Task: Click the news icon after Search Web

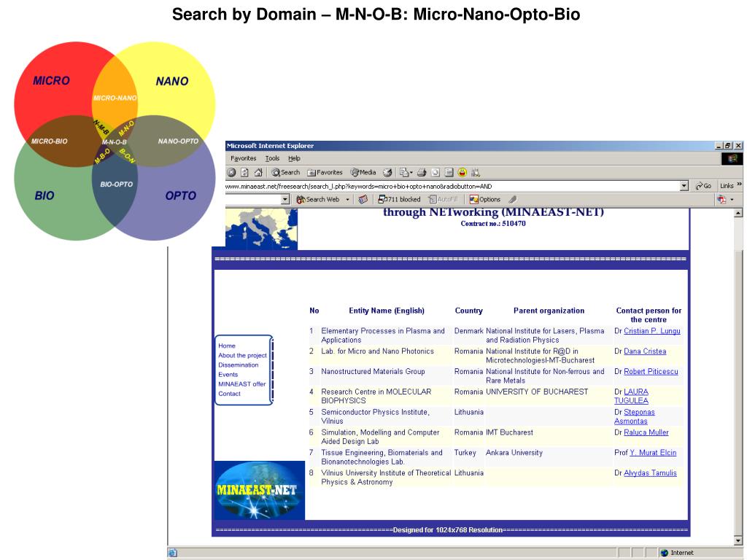Action: pos(363,200)
